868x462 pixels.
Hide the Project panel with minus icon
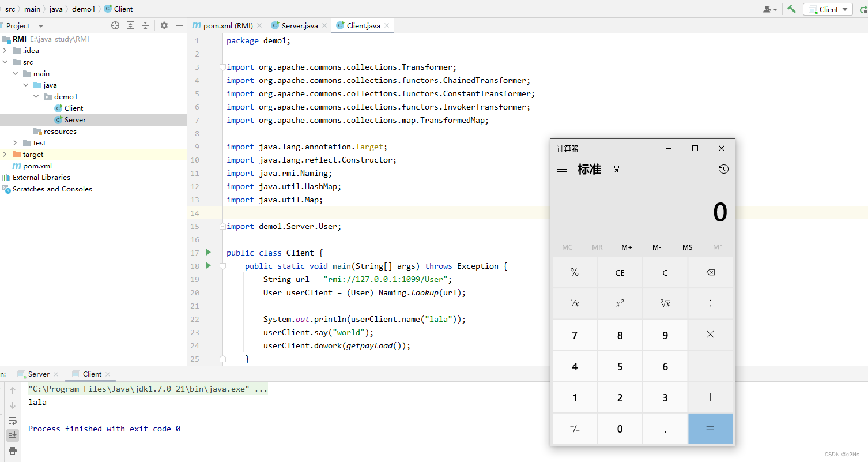pyautogui.click(x=179, y=25)
